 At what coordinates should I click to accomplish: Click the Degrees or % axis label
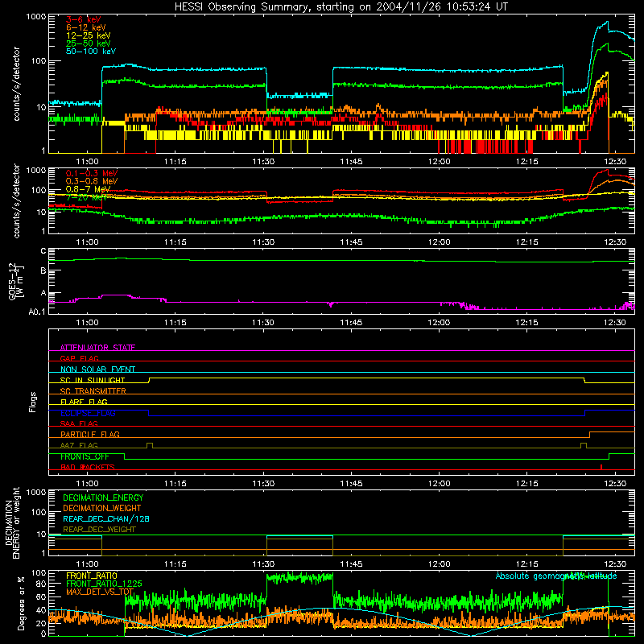pyautogui.click(x=22, y=603)
